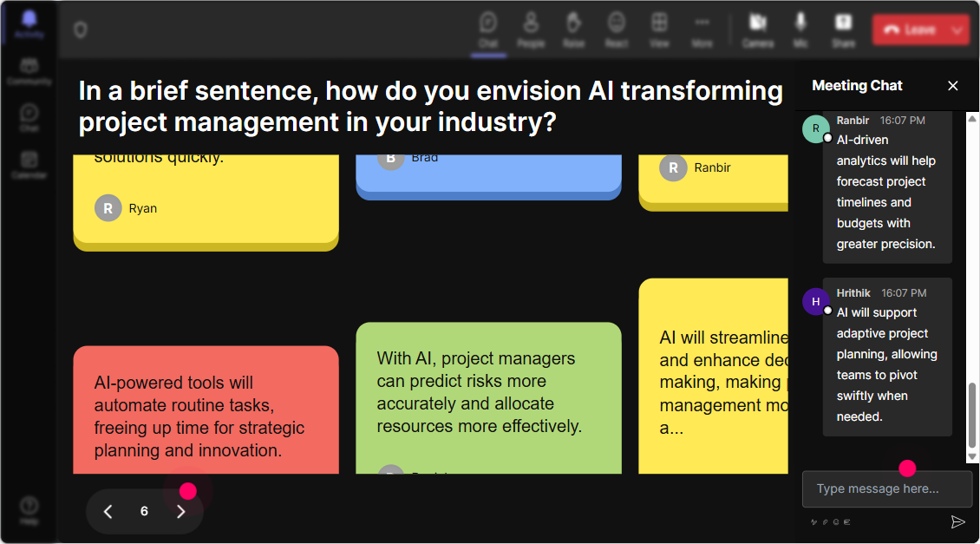
Task: Focus the Type message here field
Action: (x=887, y=489)
